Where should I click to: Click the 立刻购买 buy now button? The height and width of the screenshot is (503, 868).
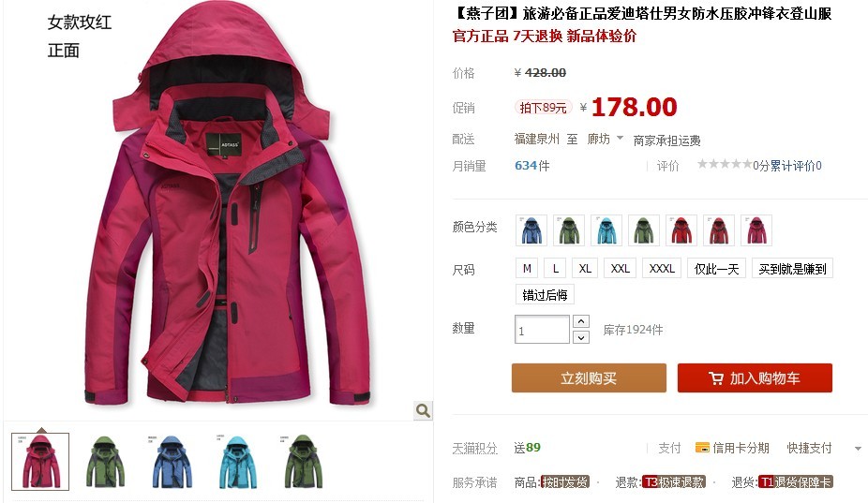pyautogui.click(x=589, y=377)
